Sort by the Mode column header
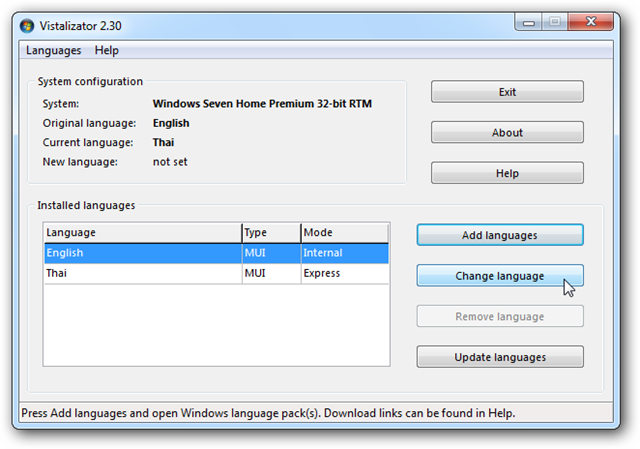 tap(344, 233)
